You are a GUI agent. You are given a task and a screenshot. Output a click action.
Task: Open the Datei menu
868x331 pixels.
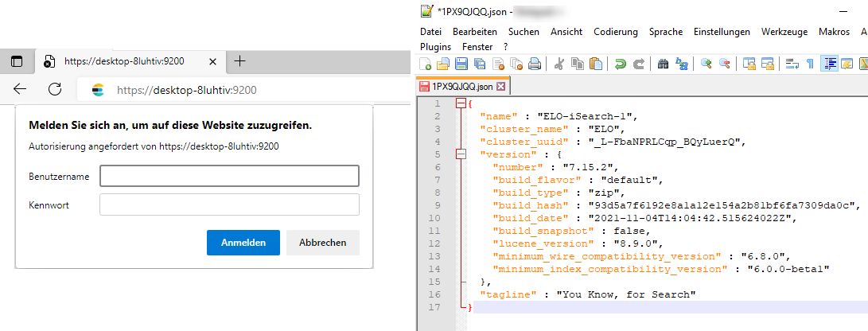coord(430,32)
